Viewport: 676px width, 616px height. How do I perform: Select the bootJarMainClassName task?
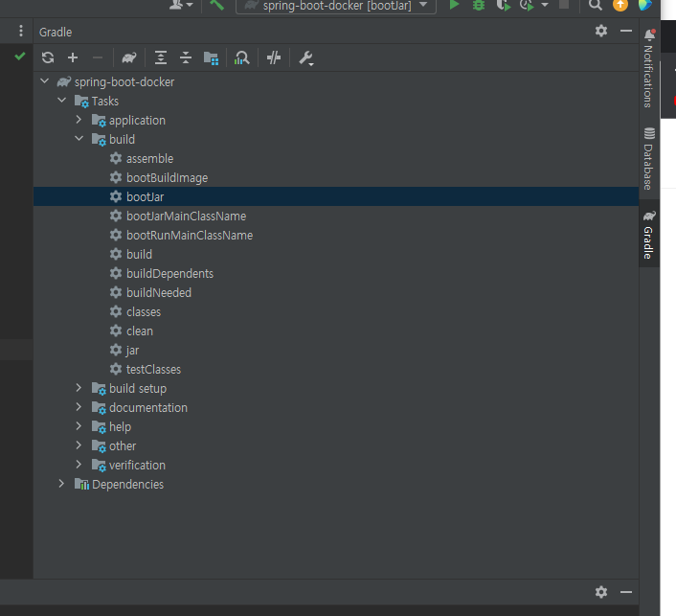(x=187, y=217)
